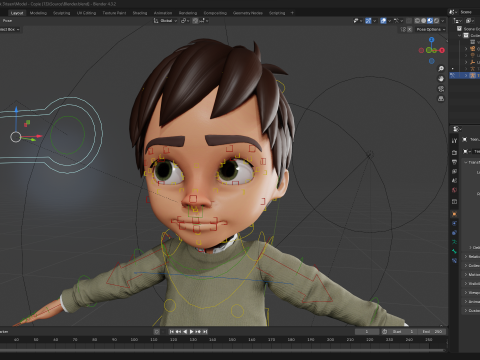Toggle timeline preview range clock icon

point(384,331)
